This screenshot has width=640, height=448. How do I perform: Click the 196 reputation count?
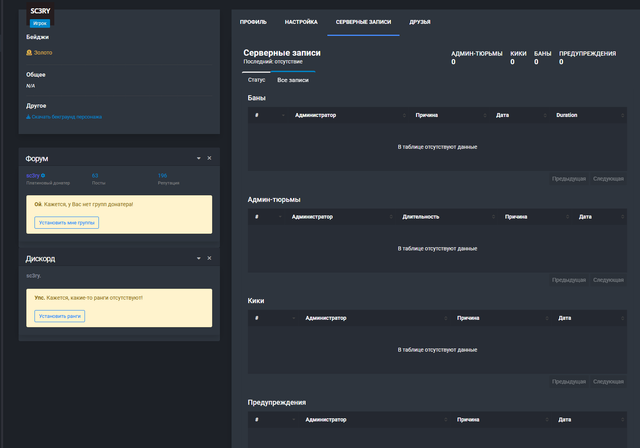pyautogui.click(x=162, y=175)
